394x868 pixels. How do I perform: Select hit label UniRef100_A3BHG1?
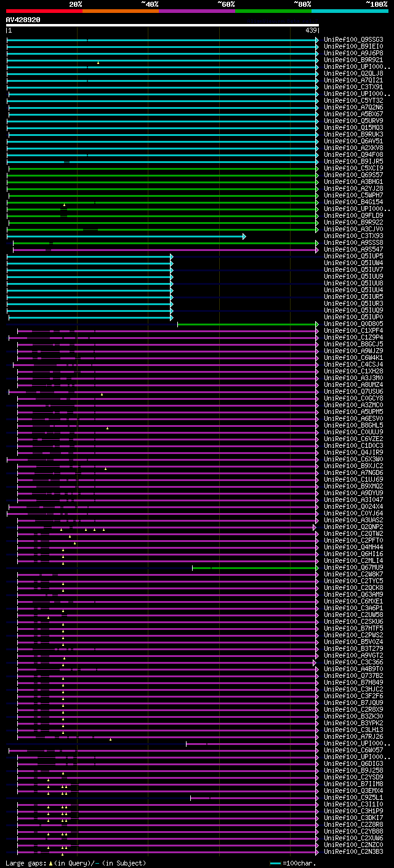(353, 182)
